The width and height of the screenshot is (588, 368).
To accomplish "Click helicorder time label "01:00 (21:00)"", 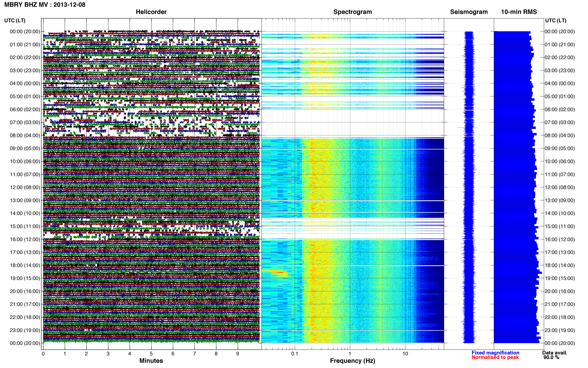I will tap(25, 45).
